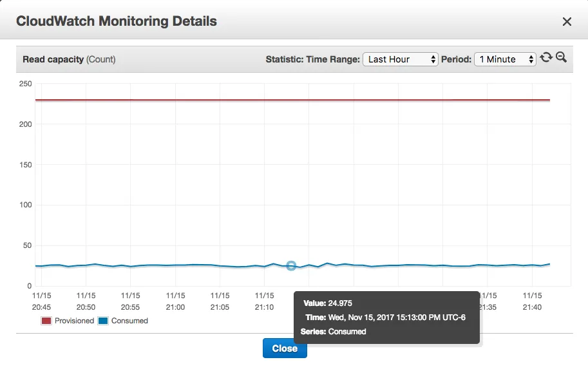Click the highlighted Consumed data point marker

(291, 266)
